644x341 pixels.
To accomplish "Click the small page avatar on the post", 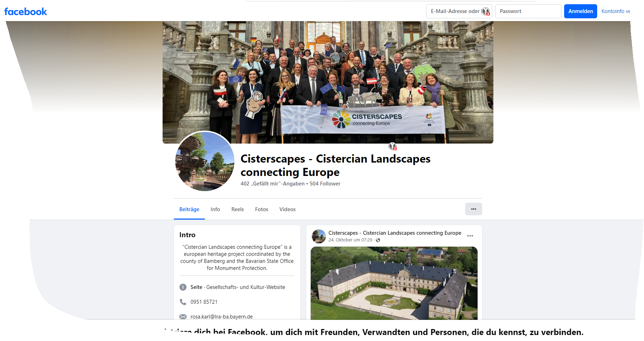I will (319, 236).
